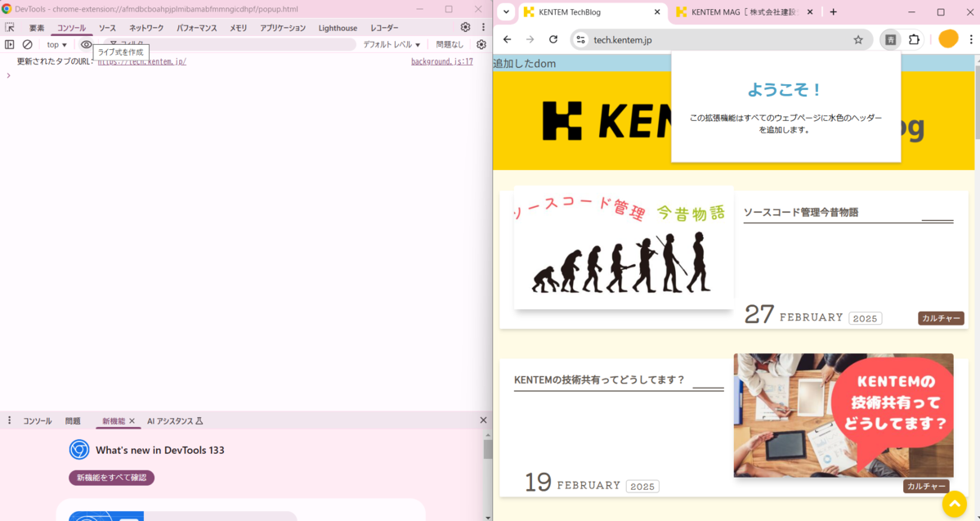
Task: Click the カルチャー tag on the 19 February article
Action: [x=926, y=486]
